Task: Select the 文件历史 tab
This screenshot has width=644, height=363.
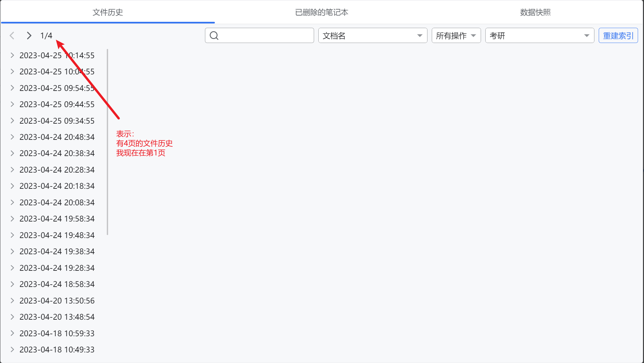Action: 108,12
